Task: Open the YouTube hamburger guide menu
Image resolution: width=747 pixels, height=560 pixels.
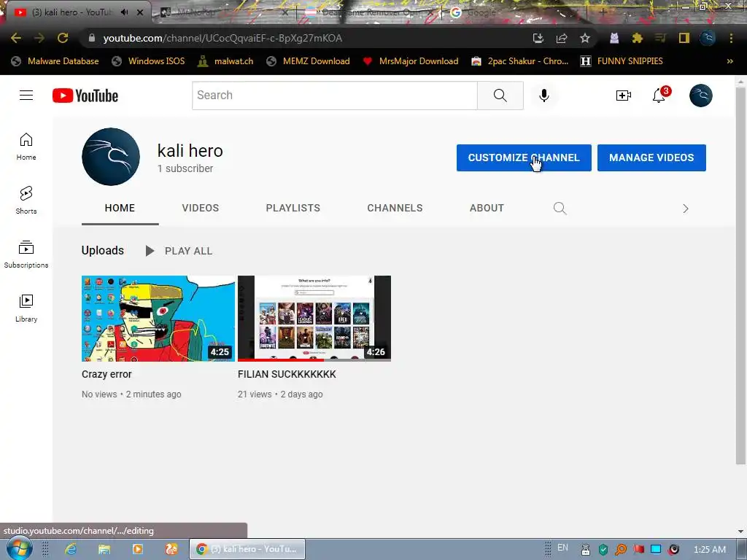Action: coord(26,96)
